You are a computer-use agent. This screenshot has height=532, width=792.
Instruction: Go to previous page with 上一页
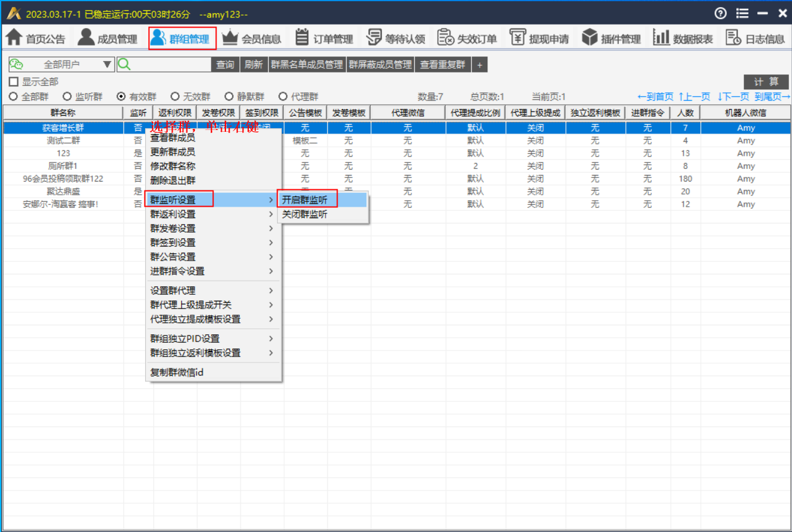click(x=694, y=96)
